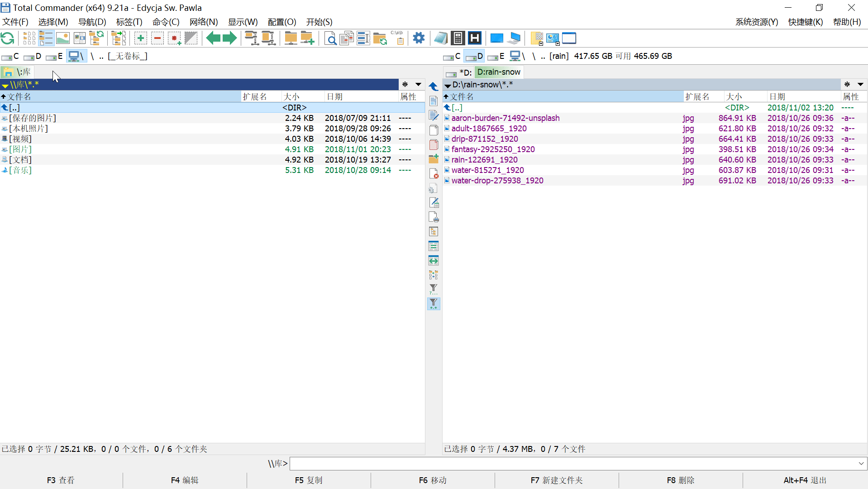Select the network drive button in the left panel

pyautogui.click(x=76, y=56)
